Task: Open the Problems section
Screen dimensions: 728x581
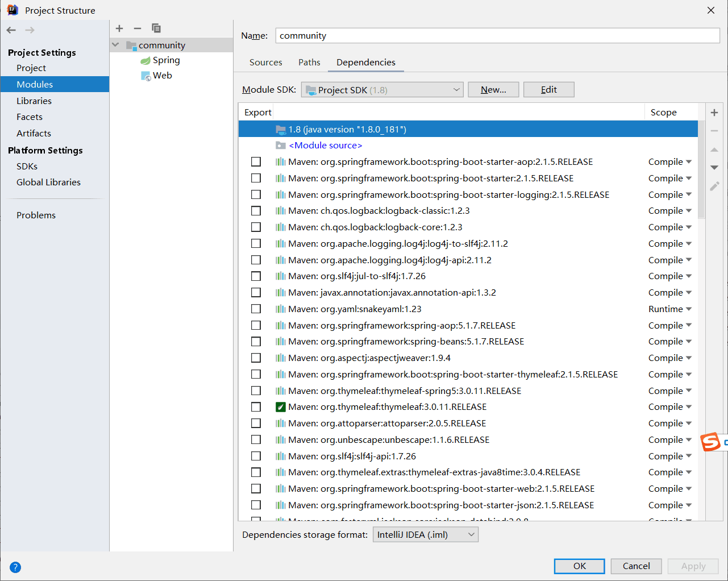Action: (36, 215)
